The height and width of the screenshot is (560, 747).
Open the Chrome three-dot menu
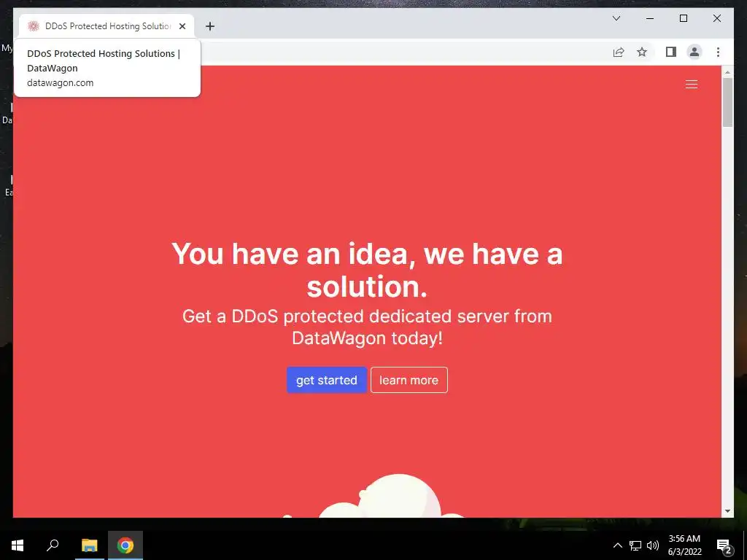[718, 52]
